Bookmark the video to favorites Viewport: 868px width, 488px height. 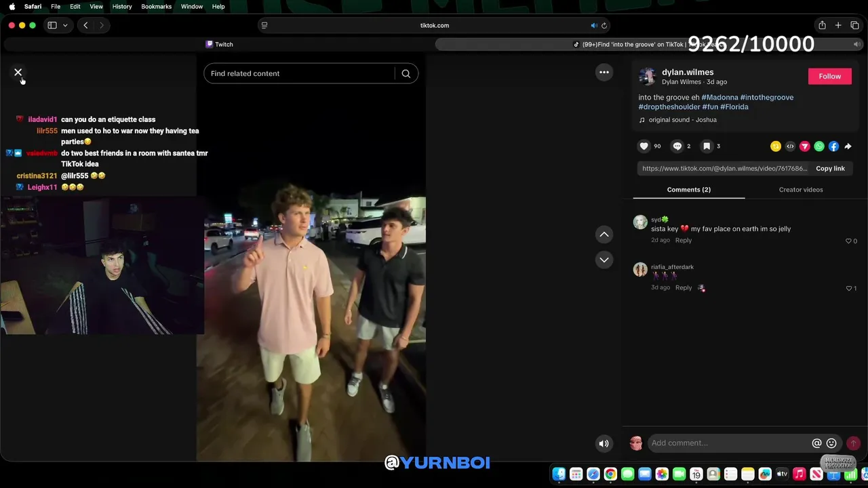click(x=707, y=146)
